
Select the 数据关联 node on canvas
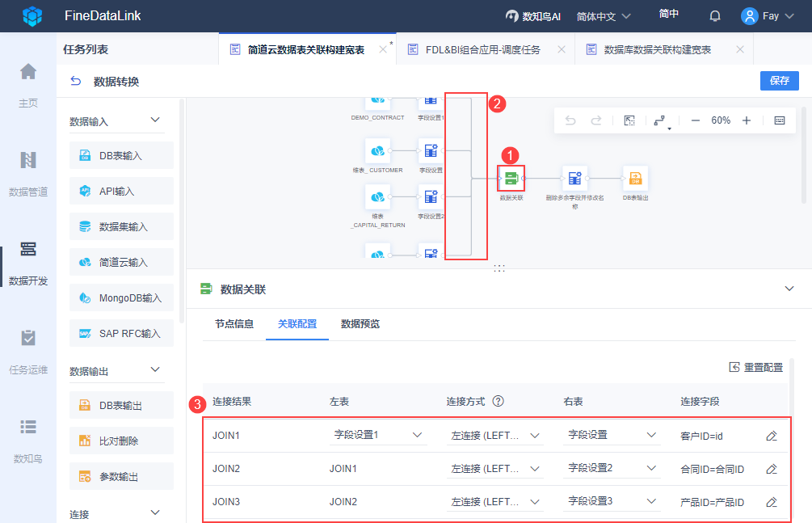tap(511, 179)
